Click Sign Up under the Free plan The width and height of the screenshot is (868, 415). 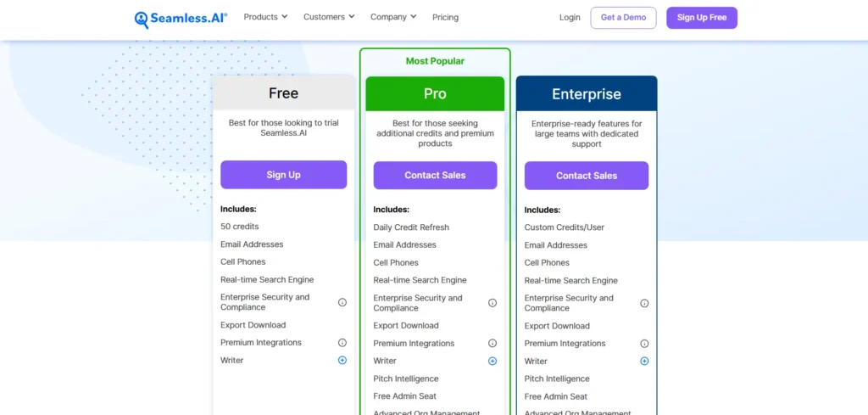[283, 175]
